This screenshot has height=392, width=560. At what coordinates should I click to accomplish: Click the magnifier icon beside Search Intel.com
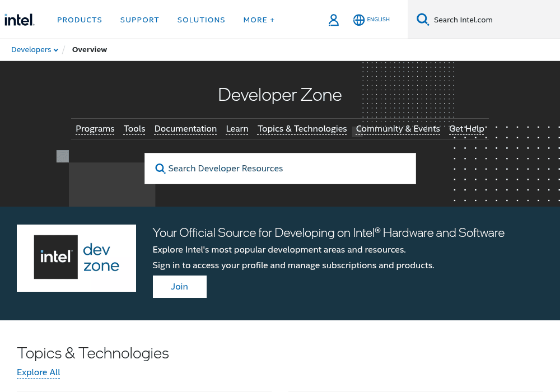point(422,19)
